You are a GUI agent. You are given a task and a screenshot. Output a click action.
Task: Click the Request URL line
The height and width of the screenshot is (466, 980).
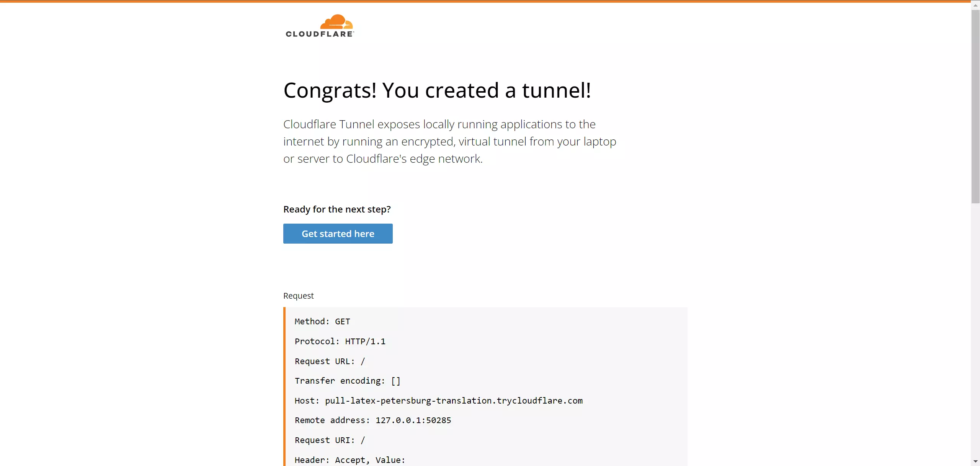click(x=330, y=361)
